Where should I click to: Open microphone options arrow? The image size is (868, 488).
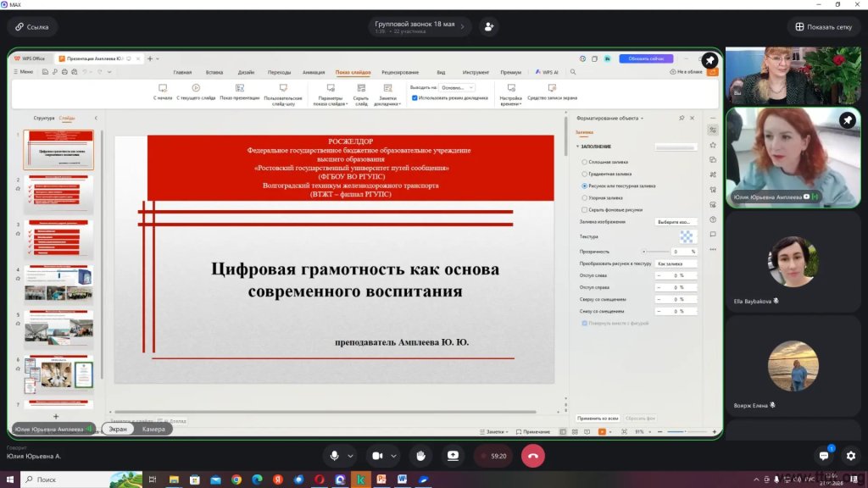point(350,456)
